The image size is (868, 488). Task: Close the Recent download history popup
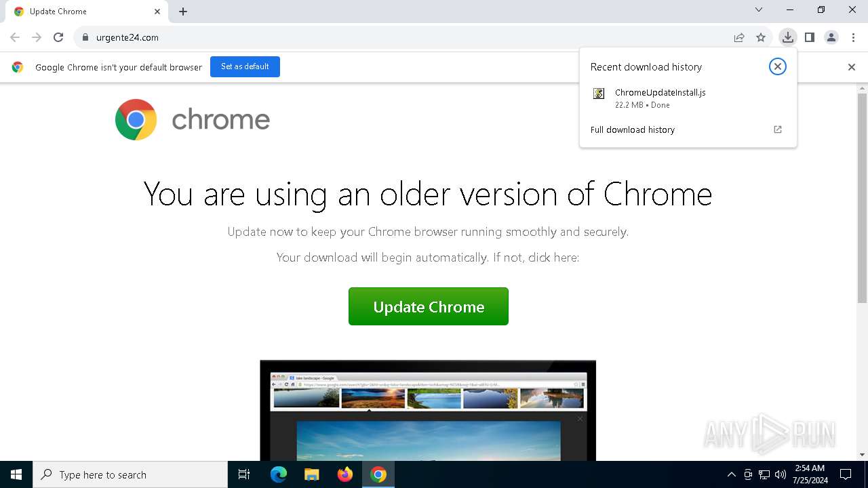click(x=778, y=66)
